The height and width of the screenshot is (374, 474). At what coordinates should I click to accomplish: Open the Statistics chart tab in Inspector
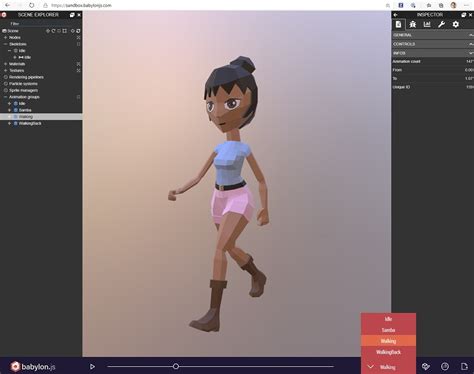tap(427, 24)
